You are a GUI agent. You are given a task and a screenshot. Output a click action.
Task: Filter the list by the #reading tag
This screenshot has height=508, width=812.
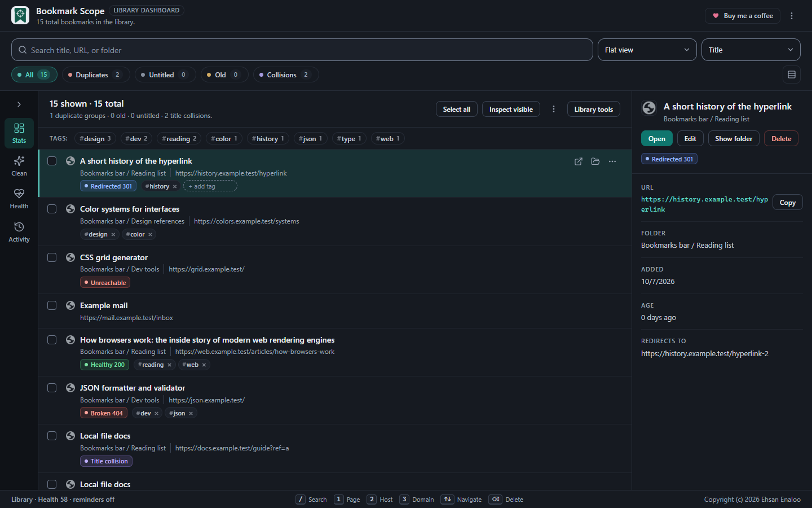179,138
